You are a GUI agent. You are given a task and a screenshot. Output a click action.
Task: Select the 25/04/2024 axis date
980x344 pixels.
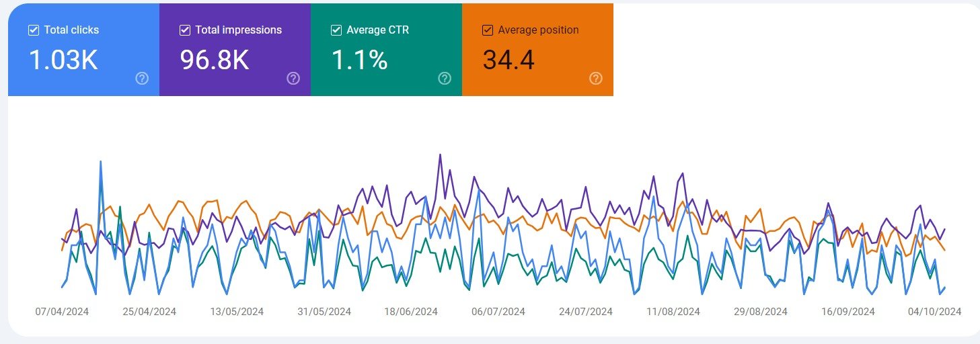[x=149, y=312]
